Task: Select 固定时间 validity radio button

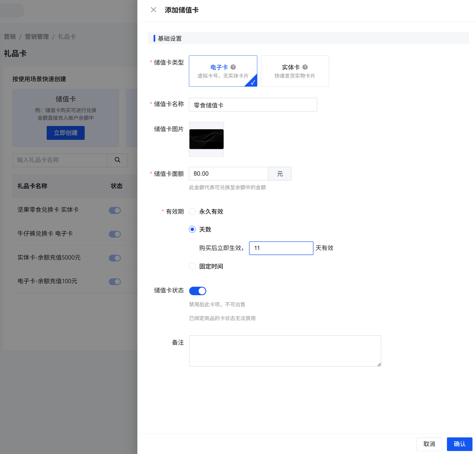Action: [192, 266]
